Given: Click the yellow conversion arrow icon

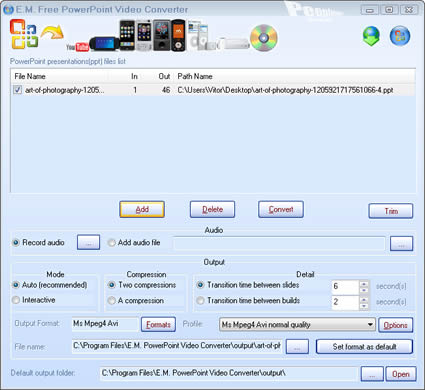Looking at the screenshot, I should tap(52, 32).
